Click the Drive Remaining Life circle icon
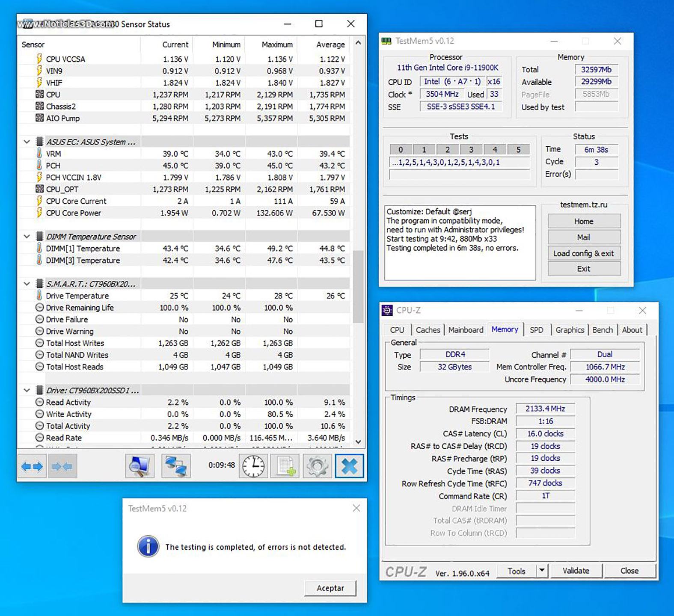Screen dimensions: 674x616 39,307
